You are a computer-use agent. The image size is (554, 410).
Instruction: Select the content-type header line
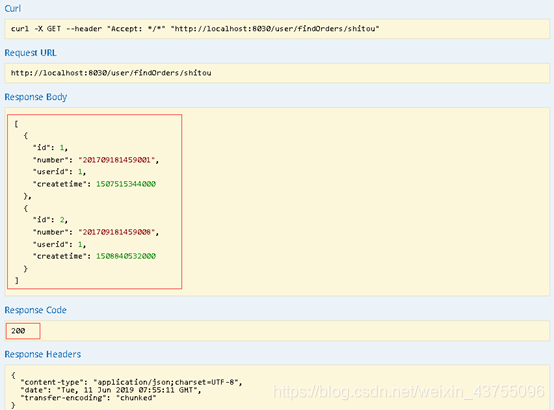click(131, 382)
